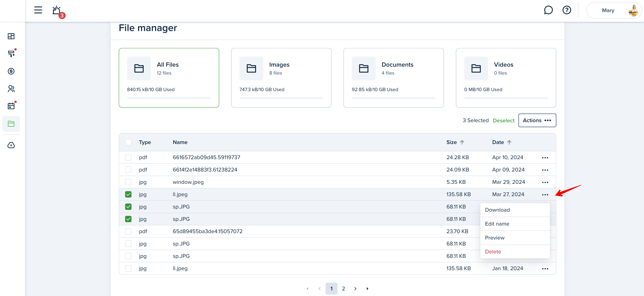Toggle select-all checkbox in table header
The width and height of the screenshot is (644, 296).
point(128,142)
